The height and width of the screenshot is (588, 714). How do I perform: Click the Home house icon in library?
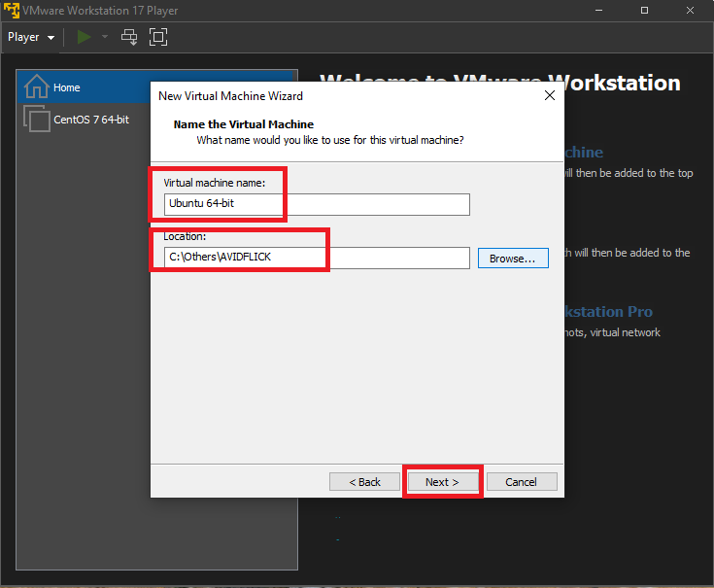coord(36,86)
